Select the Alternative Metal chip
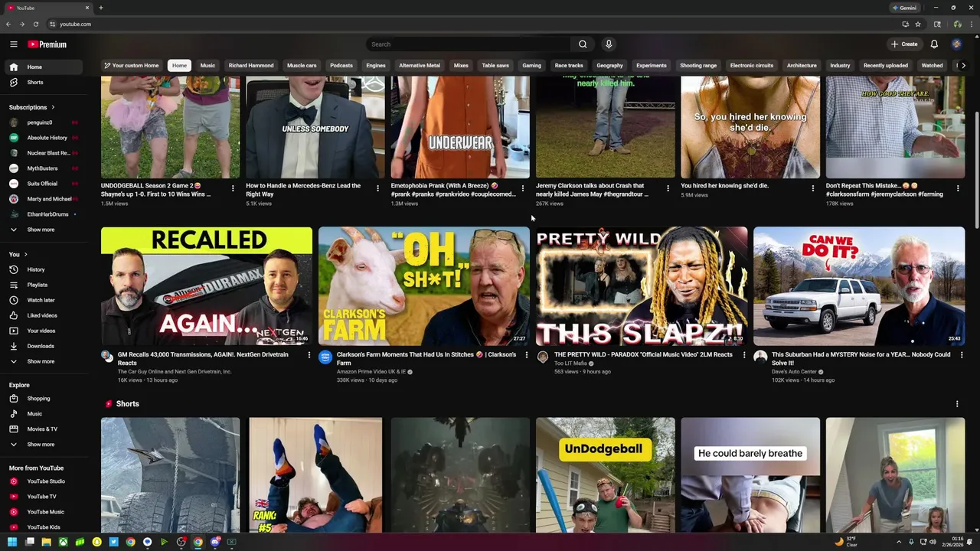980x551 pixels. (x=420, y=66)
